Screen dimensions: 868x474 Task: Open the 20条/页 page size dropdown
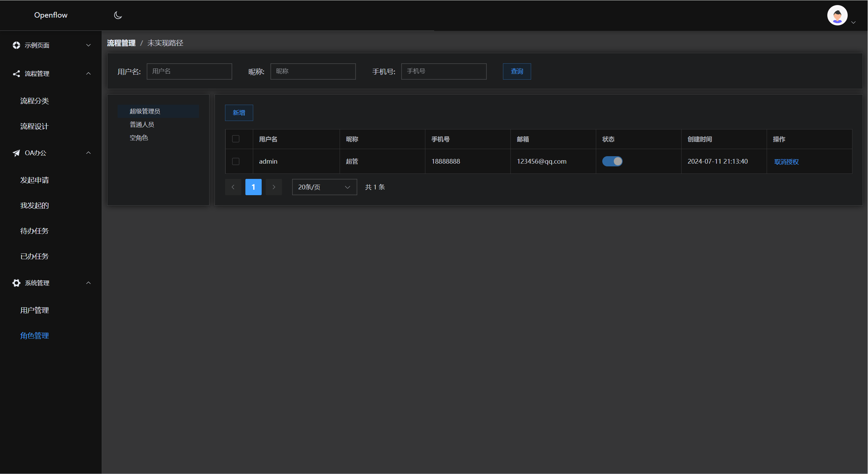click(324, 187)
